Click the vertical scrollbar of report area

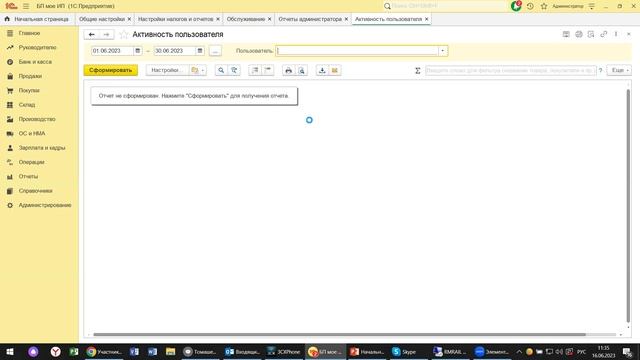click(x=628, y=206)
